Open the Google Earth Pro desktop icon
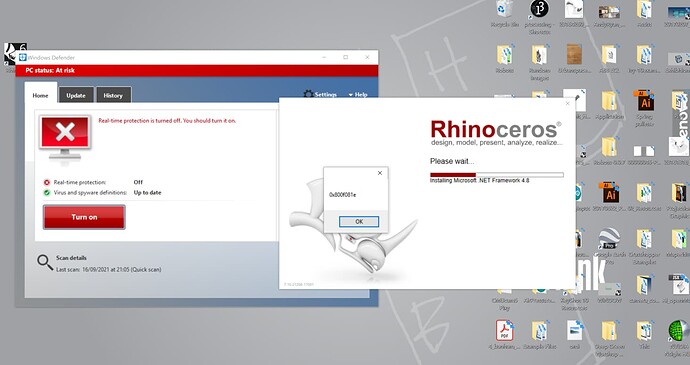690x365 pixels. [x=609, y=239]
